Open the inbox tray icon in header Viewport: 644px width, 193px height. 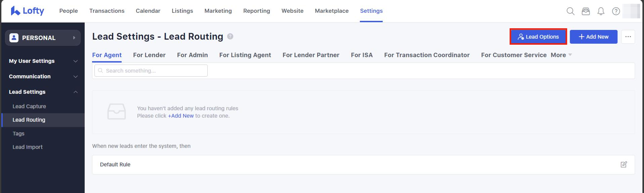[586, 11]
